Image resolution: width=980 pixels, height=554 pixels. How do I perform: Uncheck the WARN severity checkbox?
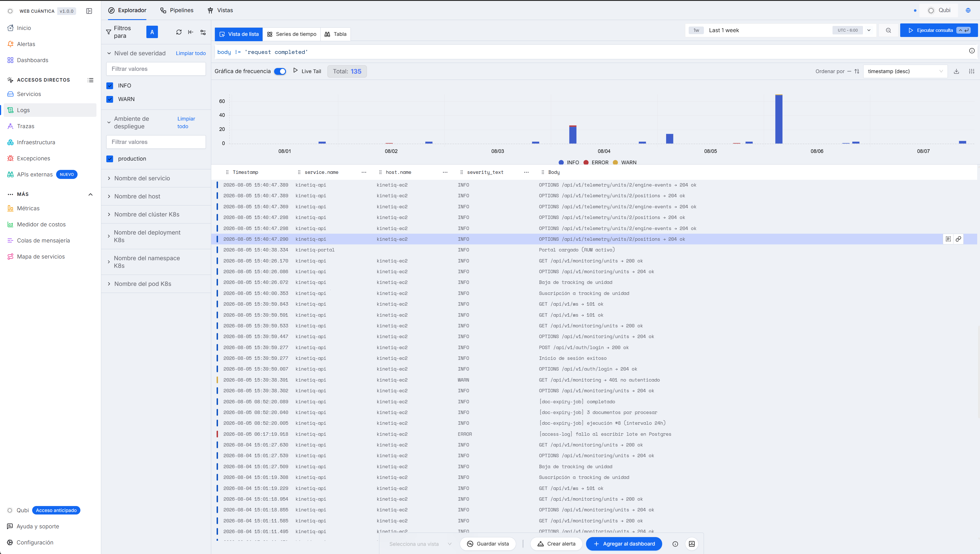click(x=110, y=99)
